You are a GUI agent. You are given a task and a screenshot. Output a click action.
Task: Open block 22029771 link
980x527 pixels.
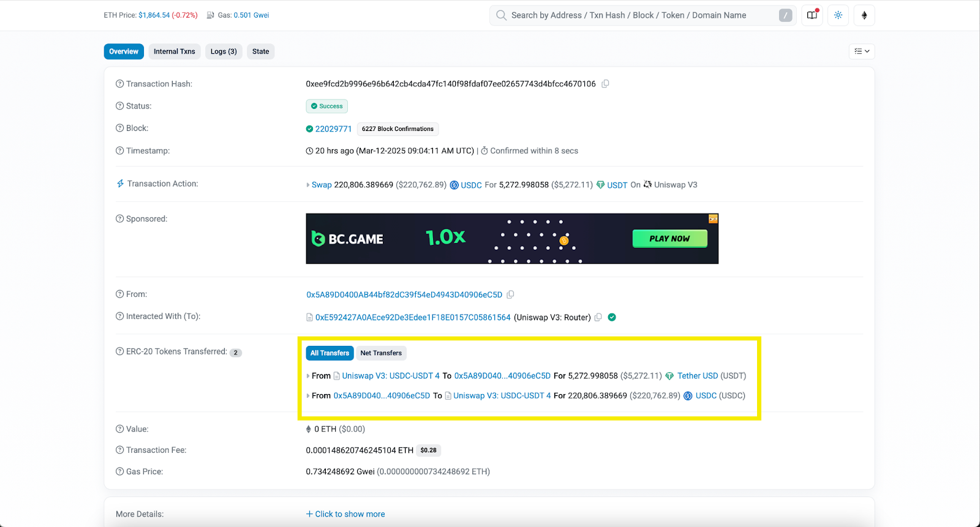coord(333,129)
